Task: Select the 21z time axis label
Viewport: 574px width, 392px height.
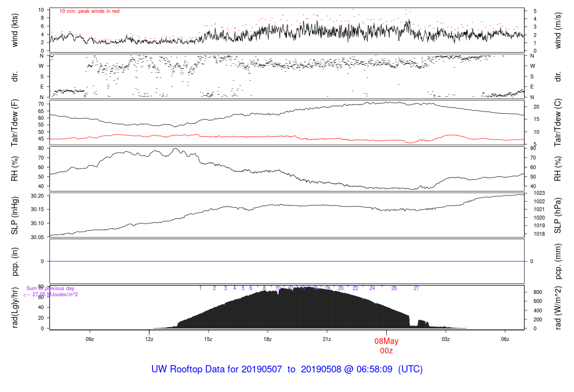Action: 327,339
